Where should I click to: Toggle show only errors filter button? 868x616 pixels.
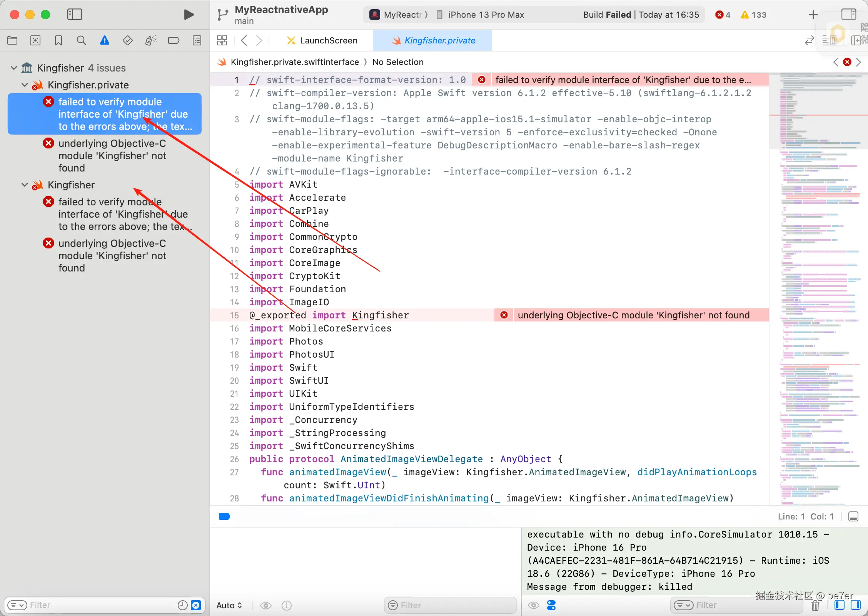tap(196, 605)
